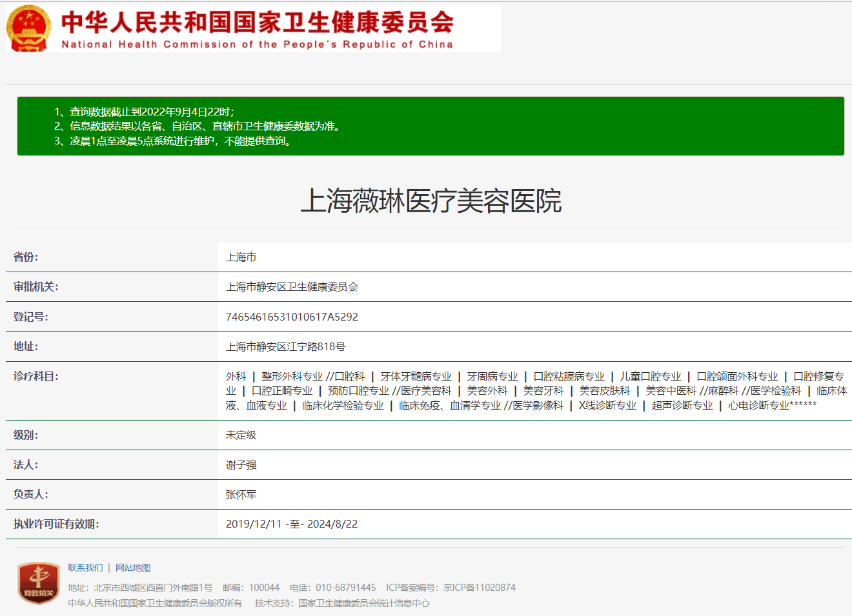This screenshot has width=852, height=616.
Task: Click the 登记号: row label
Action: (x=31, y=317)
